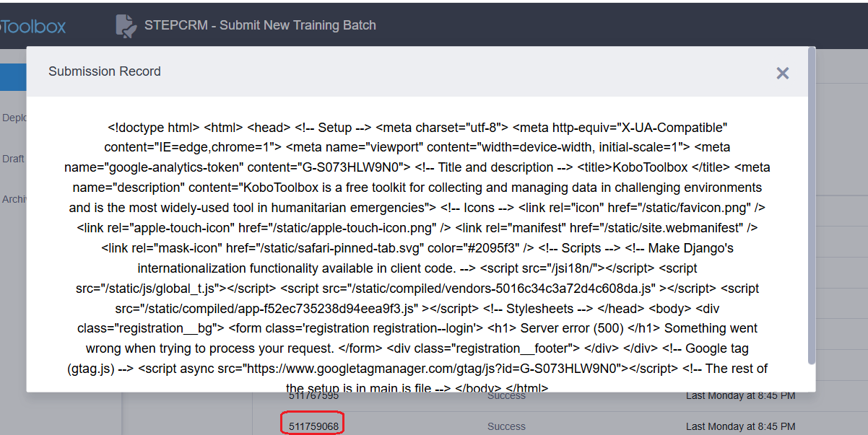Click the Submission Record dialog vertical scrollbar

click(812, 206)
